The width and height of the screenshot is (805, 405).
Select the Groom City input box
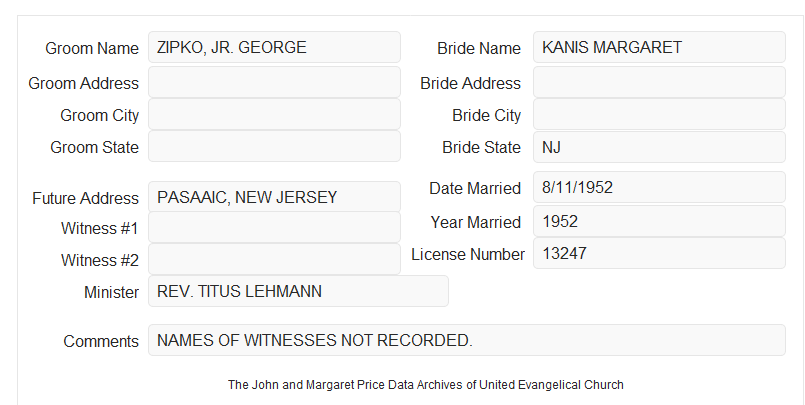(x=274, y=114)
